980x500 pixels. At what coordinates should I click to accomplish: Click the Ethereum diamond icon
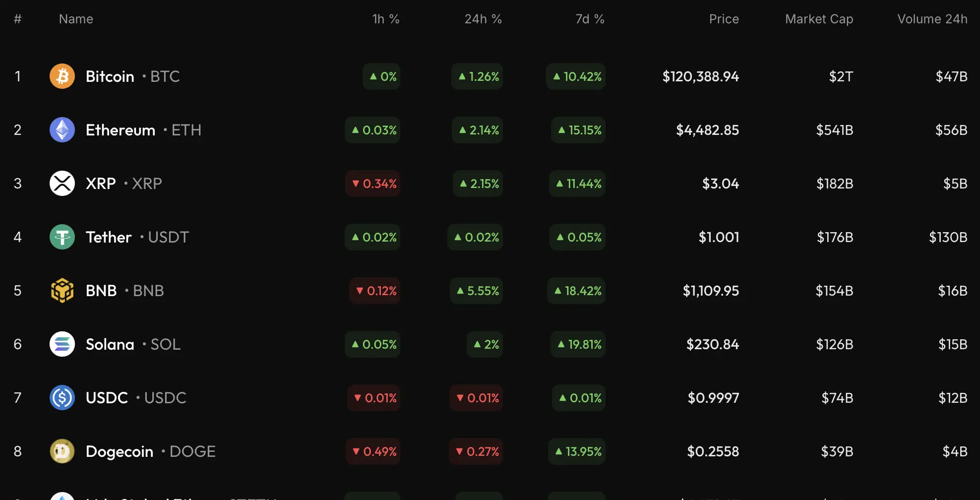pyautogui.click(x=62, y=130)
